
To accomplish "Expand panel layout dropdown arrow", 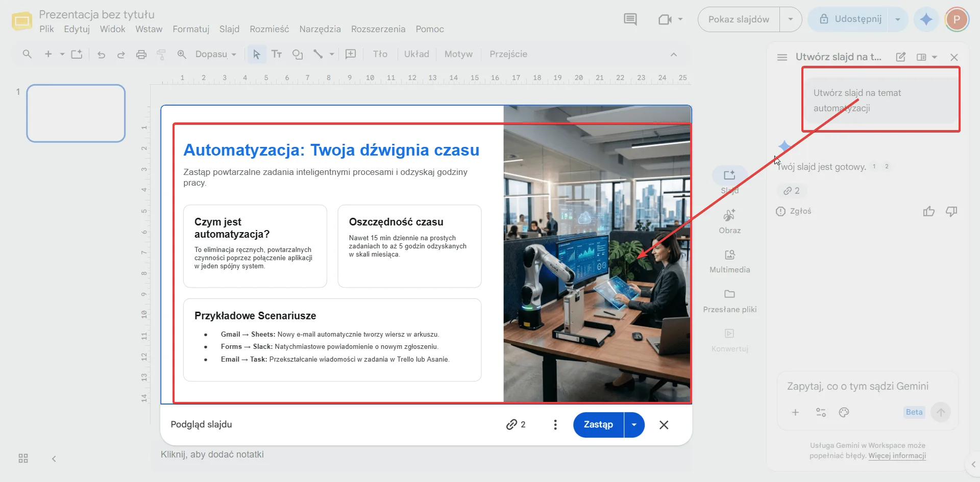I will [x=935, y=57].
